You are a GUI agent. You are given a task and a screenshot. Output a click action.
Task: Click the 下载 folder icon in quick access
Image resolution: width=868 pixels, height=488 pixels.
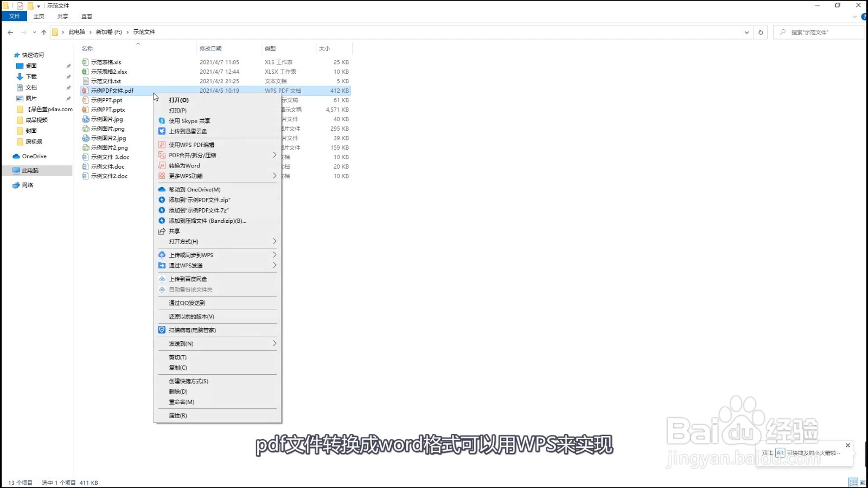coord(20,76)
